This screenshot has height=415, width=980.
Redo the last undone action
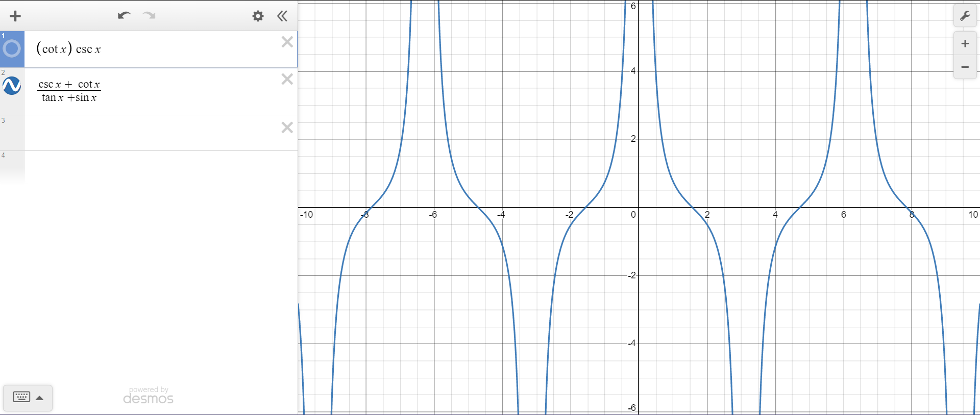pyautogui.click(x=149, y=16)
